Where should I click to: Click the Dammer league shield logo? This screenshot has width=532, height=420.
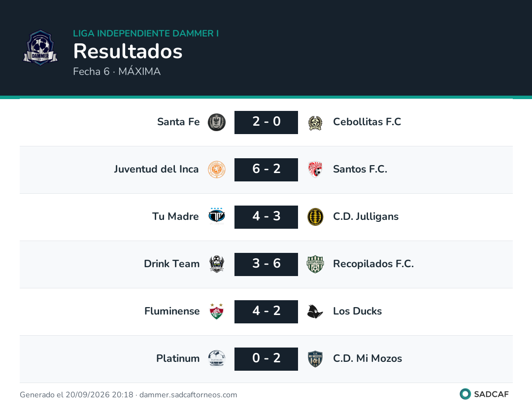[x=40, y=48]
